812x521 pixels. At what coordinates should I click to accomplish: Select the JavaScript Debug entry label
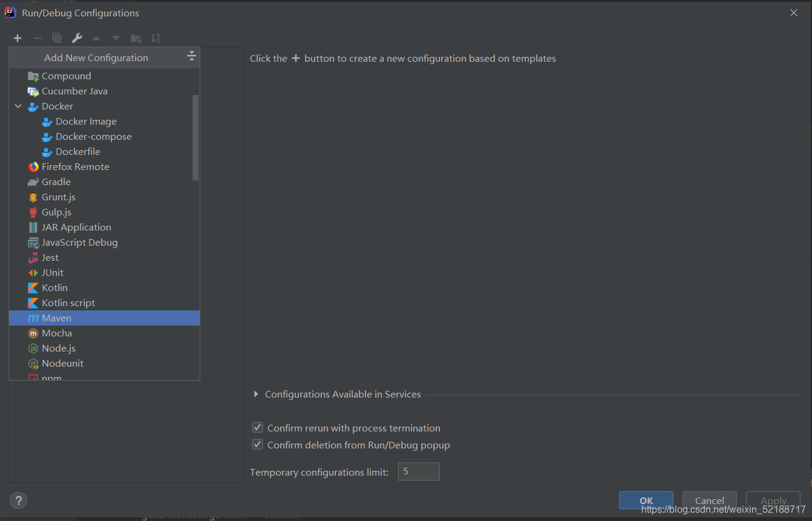[x=80, y=243]
